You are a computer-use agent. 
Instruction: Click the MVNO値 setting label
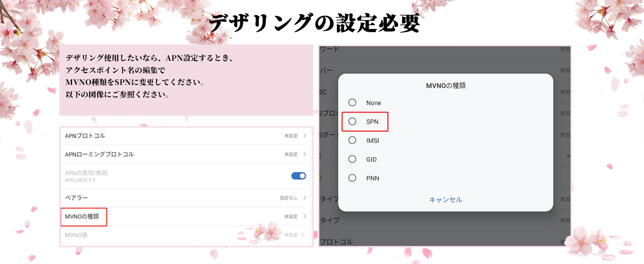point(76,235)
